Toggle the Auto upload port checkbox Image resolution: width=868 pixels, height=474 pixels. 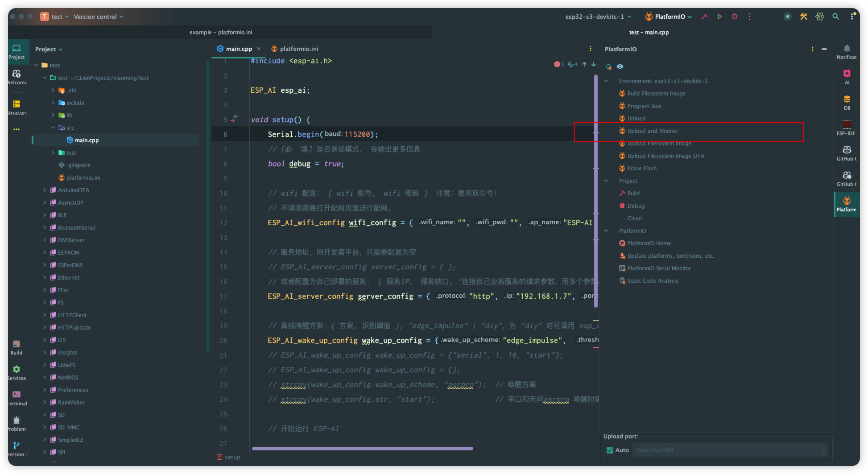point(610,450)
